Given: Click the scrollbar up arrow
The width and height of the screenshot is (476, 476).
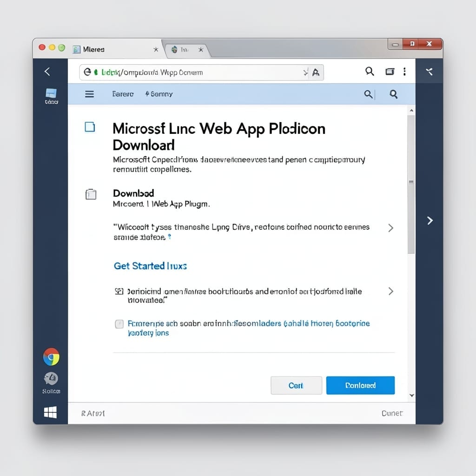Looking at the screenshot, I should [x=411, y=111].
